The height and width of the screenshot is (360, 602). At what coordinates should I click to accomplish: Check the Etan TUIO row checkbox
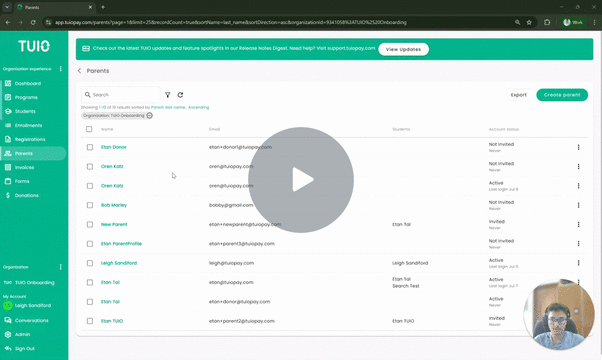coord(90,321)
